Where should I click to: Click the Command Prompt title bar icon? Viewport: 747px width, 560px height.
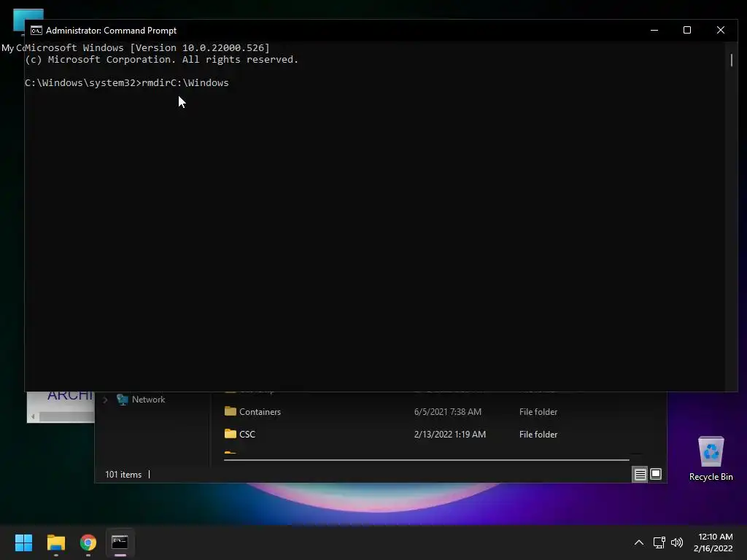pyautogui.click(x=36, y=31)
